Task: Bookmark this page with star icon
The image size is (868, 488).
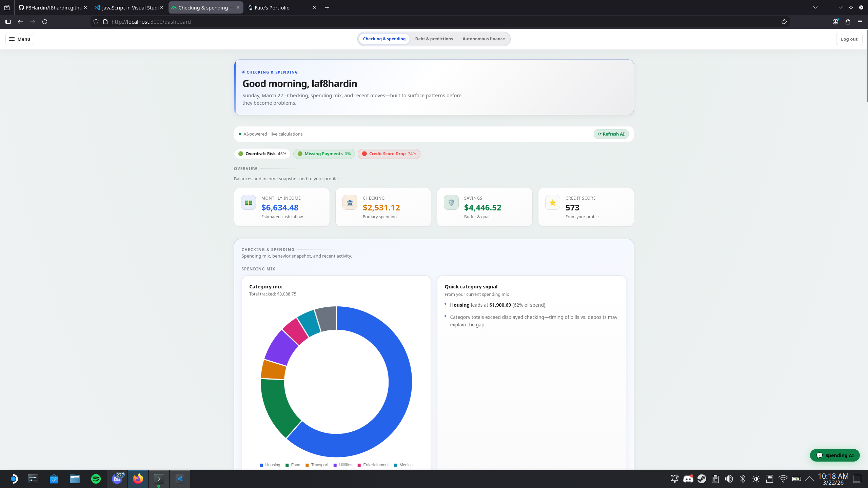Action: click(x=784, y=22)
